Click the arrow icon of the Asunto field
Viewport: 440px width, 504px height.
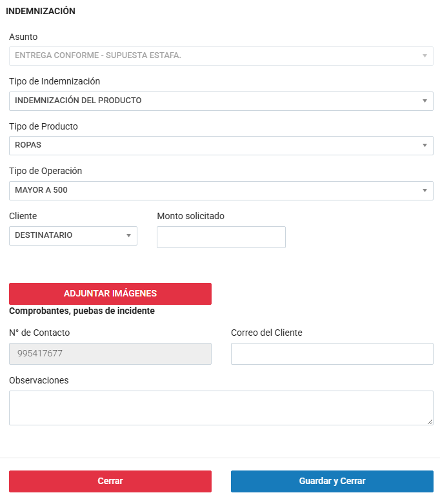(x=424, y=56)
